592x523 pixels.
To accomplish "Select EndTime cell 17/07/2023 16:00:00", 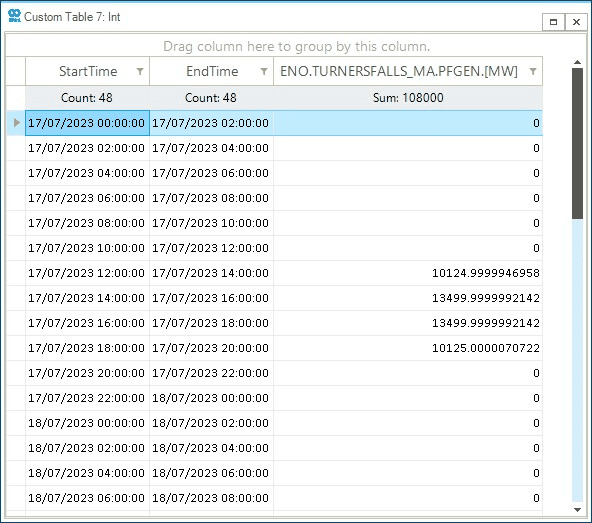I will coord(211,298).
